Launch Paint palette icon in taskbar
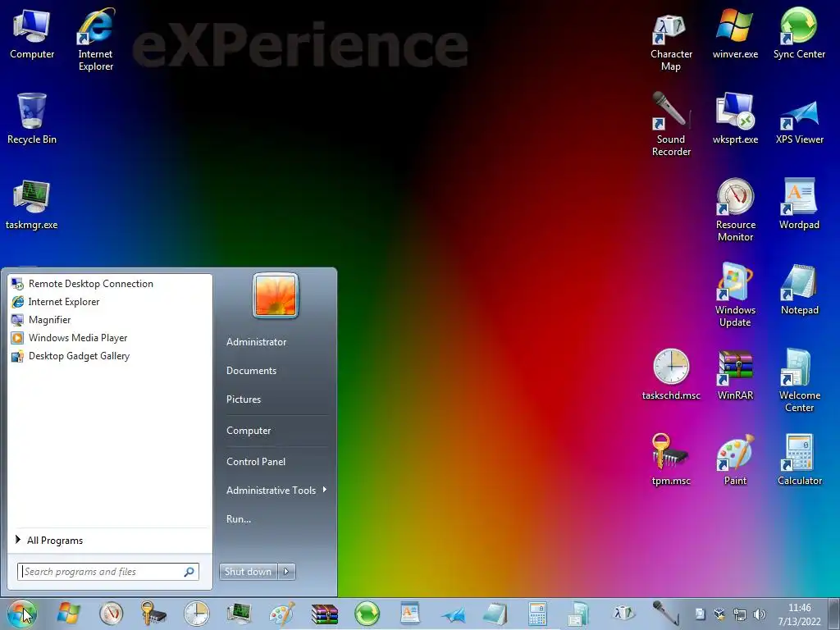The width and height of the screenshot is (840, 630). point(282,614)
